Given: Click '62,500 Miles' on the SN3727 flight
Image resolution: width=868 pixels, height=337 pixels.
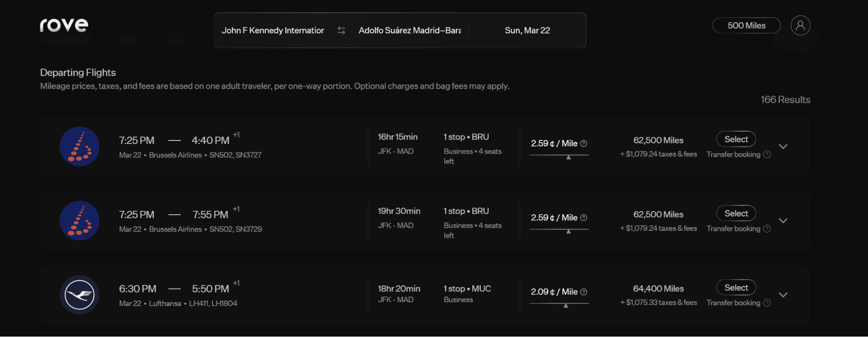Looking at the screenshot, I should click(x=658, y=140).
